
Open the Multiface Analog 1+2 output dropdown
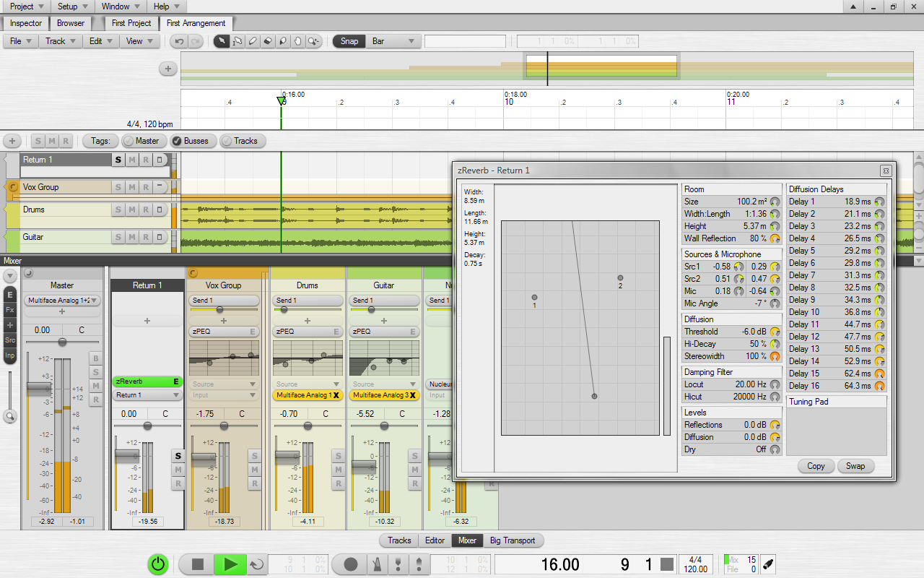tap(62, 300)
